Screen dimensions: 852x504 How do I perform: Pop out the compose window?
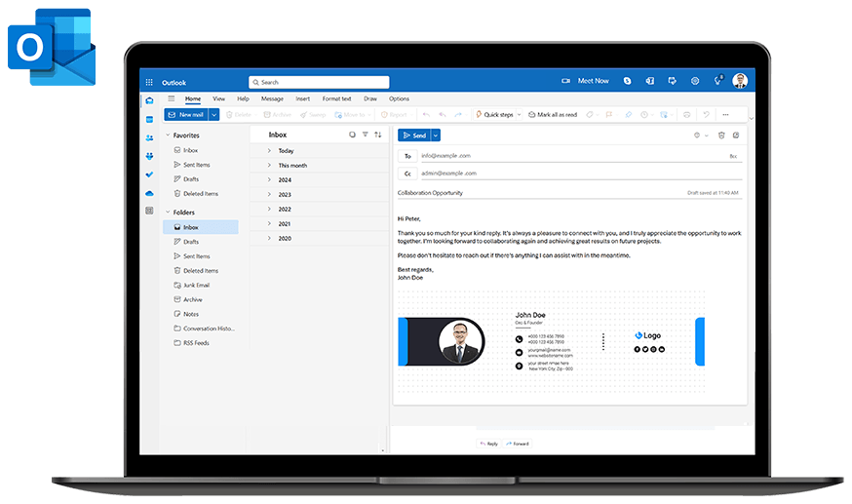tap(736, 136)
